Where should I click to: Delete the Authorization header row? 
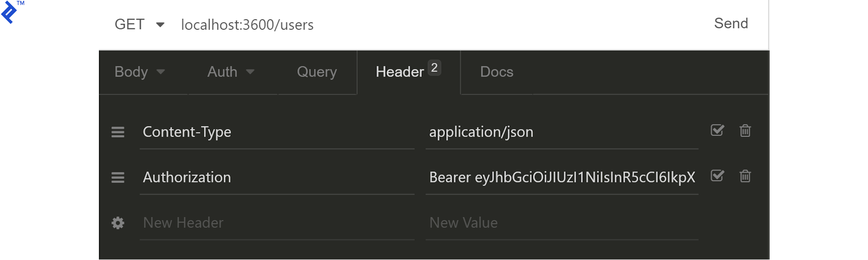[745, 176]
